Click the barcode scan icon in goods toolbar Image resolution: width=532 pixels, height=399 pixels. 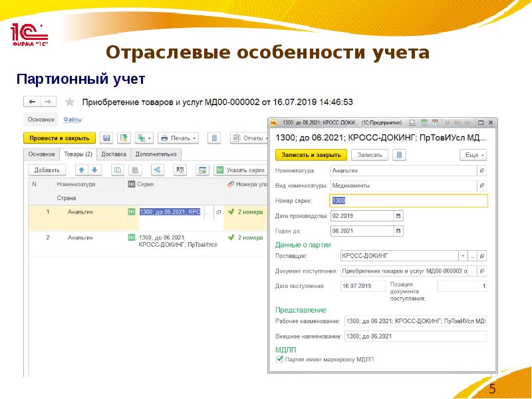(180, 170)
